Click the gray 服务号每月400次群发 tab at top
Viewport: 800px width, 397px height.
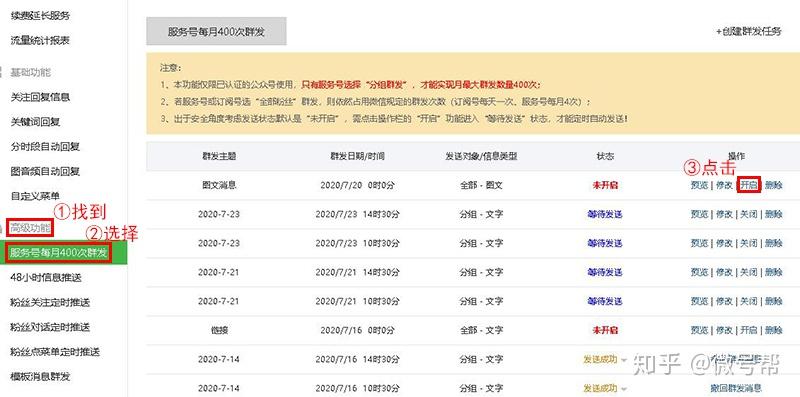point(216,32)
